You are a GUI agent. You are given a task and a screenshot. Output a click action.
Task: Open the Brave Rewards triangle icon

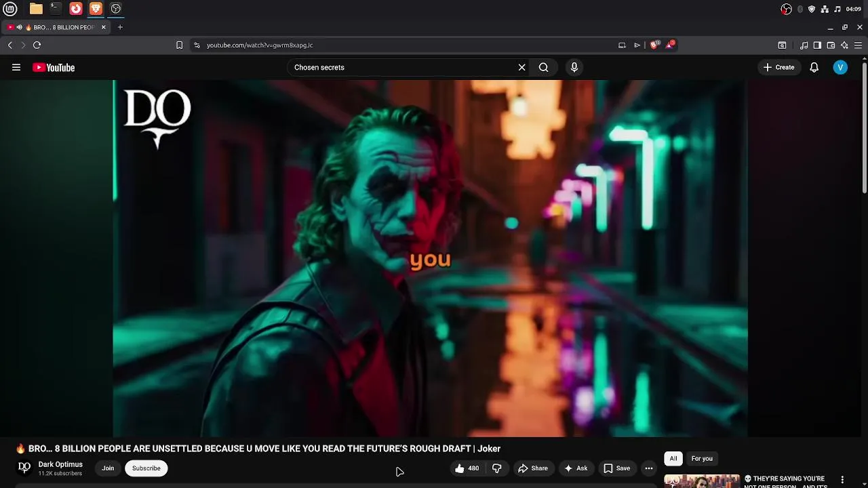click(670, 45)
